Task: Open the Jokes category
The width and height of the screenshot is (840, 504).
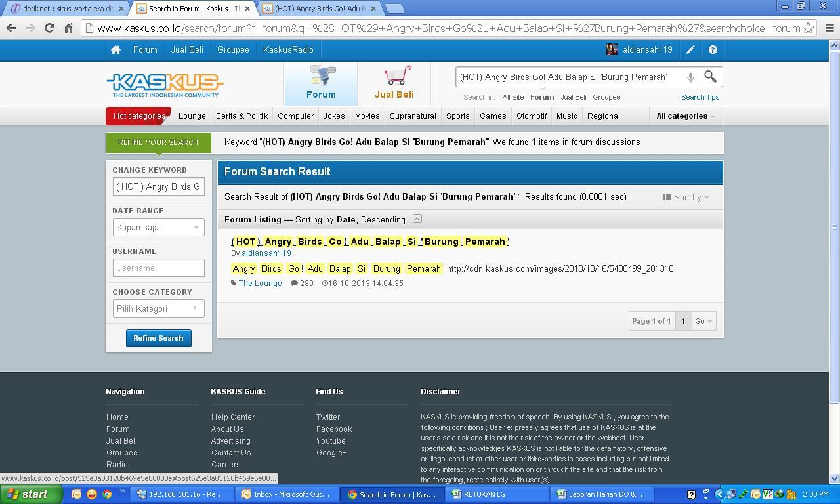Action: [x=334, y=116]
